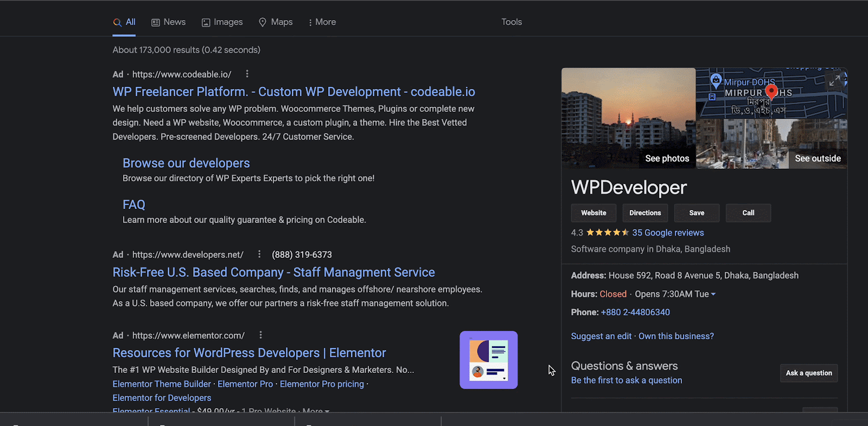The image size is (868, 426).
Task: Click Own this business?
Action: (676, 336)
